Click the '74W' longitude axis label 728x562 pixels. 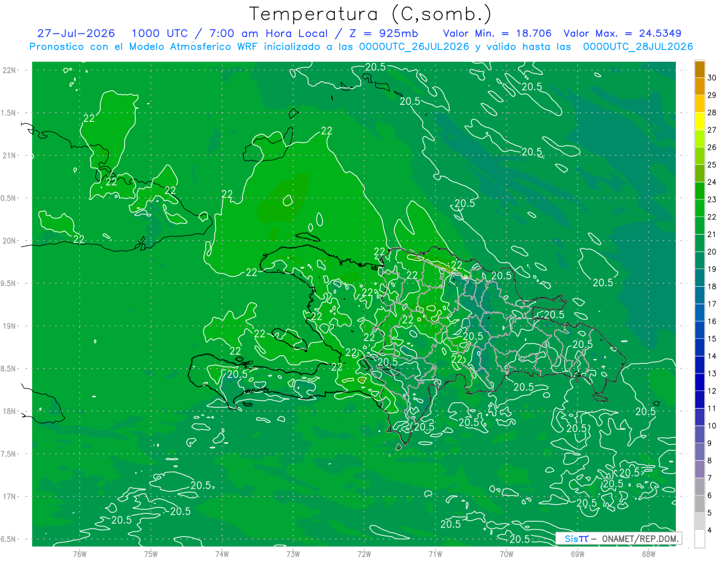(x=221, y=554)
